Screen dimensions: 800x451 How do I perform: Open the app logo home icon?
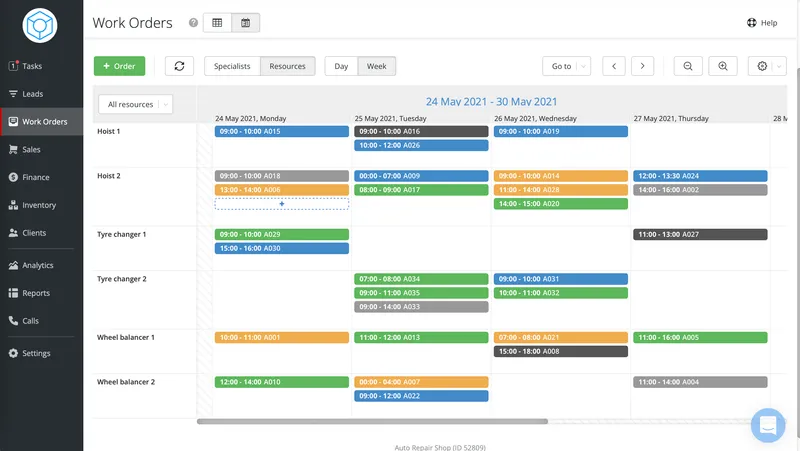point(40,26)
